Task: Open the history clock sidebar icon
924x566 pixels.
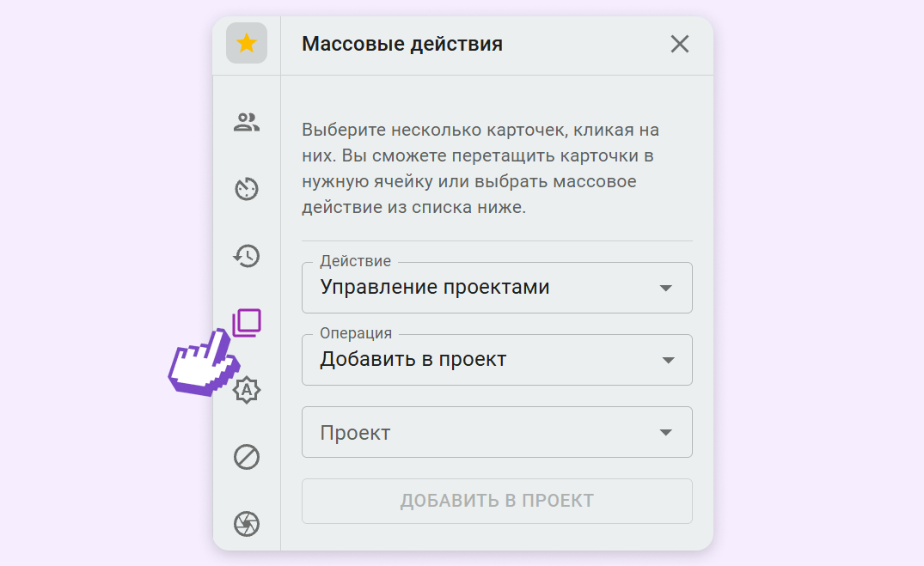Action: coord(247,256)
